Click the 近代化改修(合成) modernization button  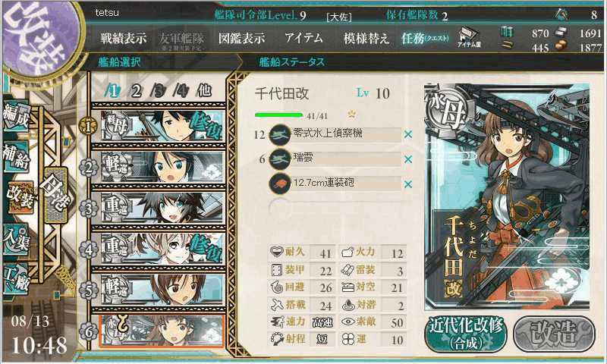click(466, 334)
